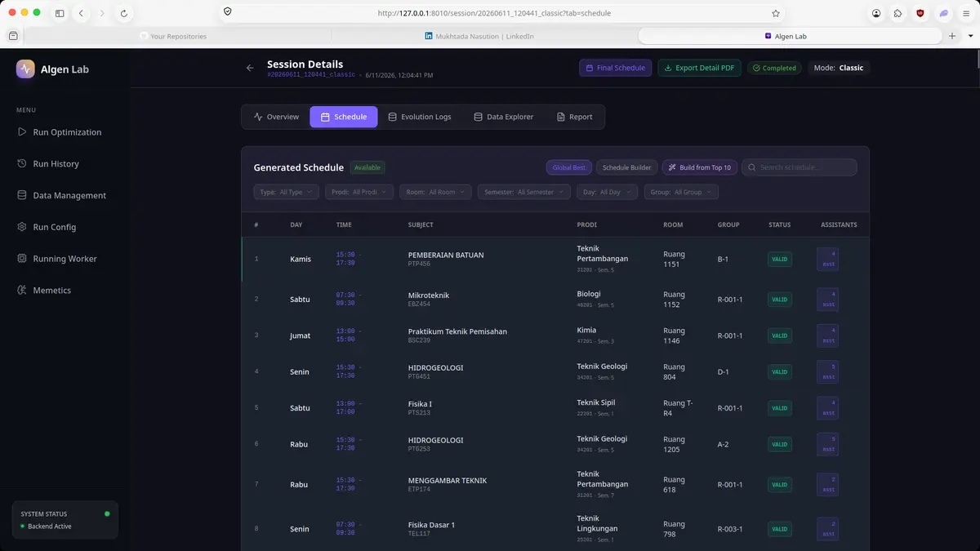Bookmark this page with star icon
Screen dimensions: 980x551
click(x=775, y=13)
